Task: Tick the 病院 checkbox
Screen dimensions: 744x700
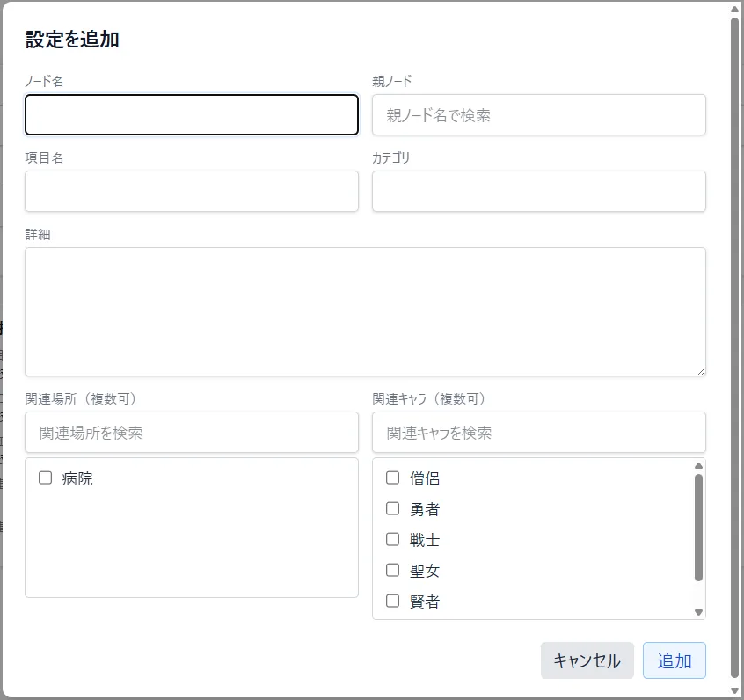Action: coord(45,478)
